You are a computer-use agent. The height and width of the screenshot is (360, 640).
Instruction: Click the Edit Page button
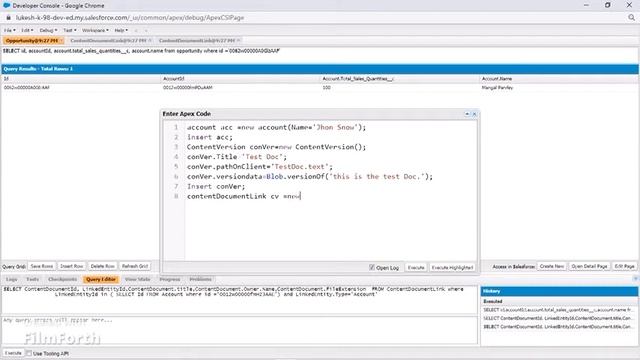pos(624,266)
